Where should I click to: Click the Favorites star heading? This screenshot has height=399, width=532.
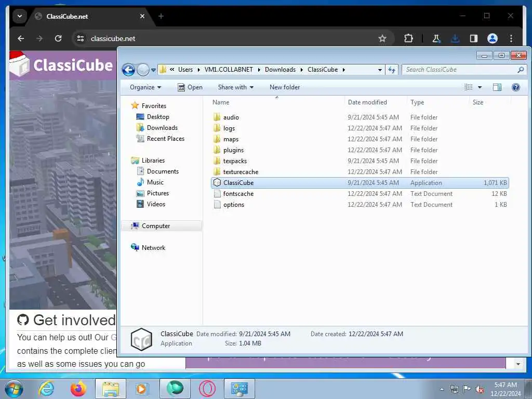pos(148,106)
